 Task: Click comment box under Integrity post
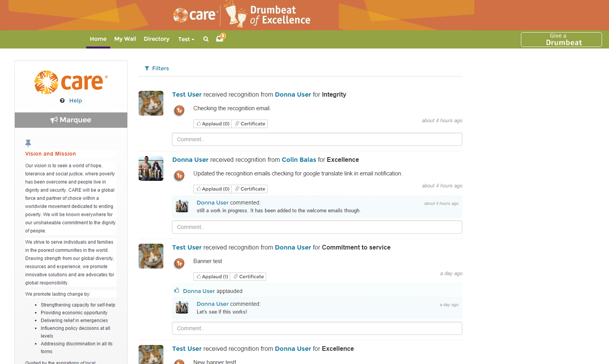click(317, 139)
